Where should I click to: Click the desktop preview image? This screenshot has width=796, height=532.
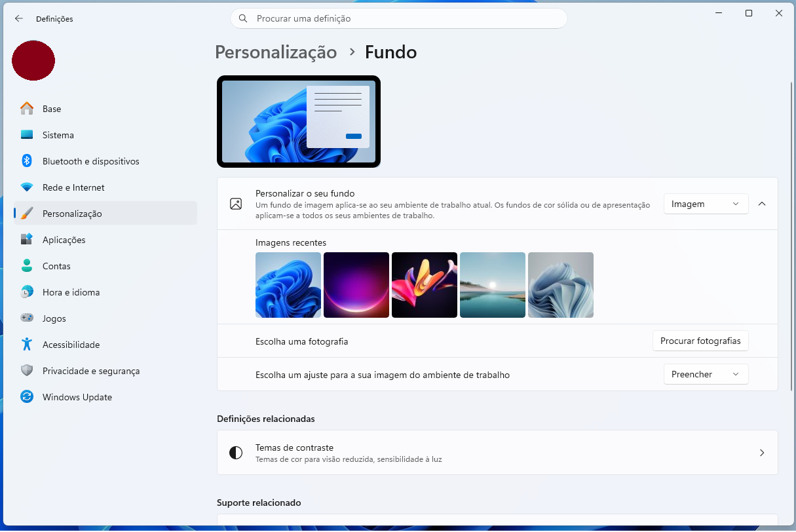click(x=299, y=122)
